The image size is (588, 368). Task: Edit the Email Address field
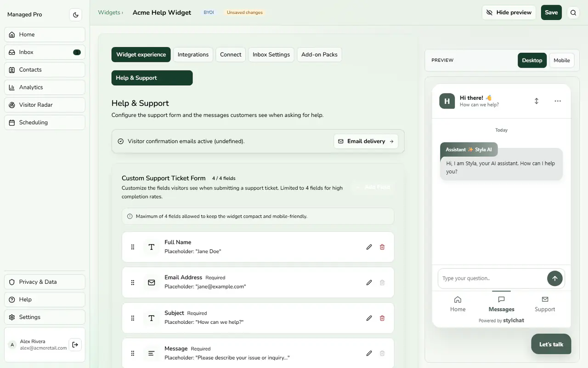369,282
